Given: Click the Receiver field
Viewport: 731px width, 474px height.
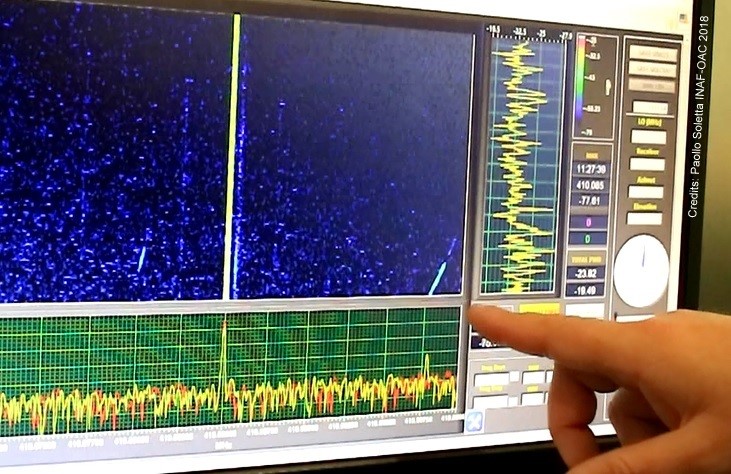Looking at the screenshot, I should click(647, 164).
